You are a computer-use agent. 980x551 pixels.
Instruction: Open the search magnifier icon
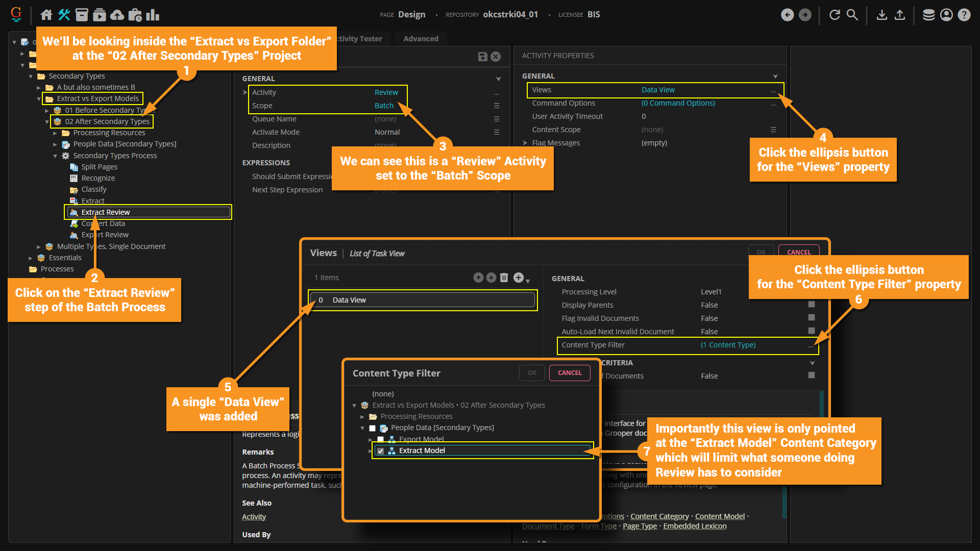[x=852, y=15]
